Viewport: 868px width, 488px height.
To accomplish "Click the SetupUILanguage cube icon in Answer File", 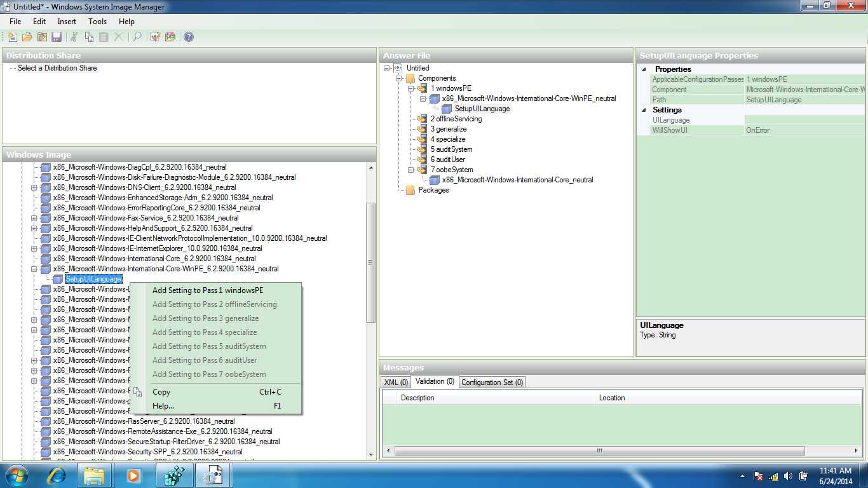I will pyautogui.click(x=447, y=109).
